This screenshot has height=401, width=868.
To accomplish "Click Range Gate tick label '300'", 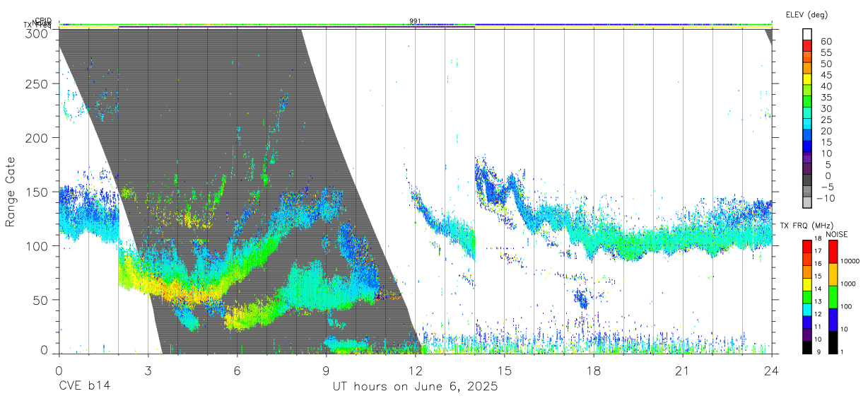I will pos(37,33).
